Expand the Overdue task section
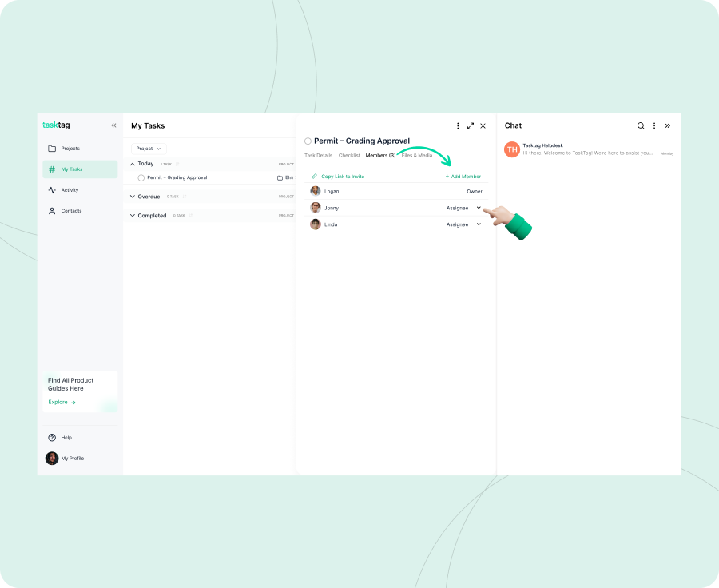 pos(133,196)
